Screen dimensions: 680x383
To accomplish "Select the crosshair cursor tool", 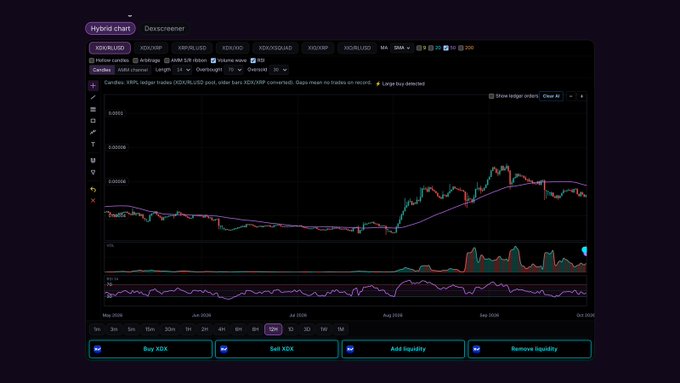I will click(x=93, y=85).
